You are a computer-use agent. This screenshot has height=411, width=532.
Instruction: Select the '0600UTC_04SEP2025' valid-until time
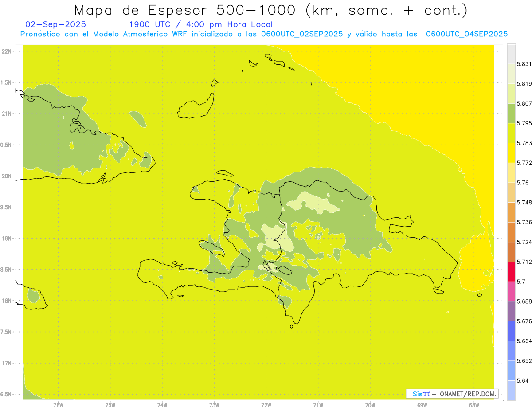(x=466, y=34)
